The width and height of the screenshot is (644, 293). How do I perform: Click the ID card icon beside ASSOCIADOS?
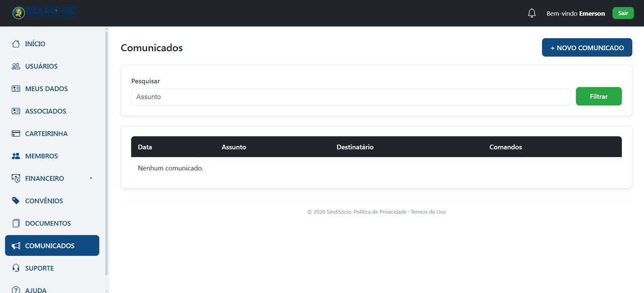[x=16, y=111]
